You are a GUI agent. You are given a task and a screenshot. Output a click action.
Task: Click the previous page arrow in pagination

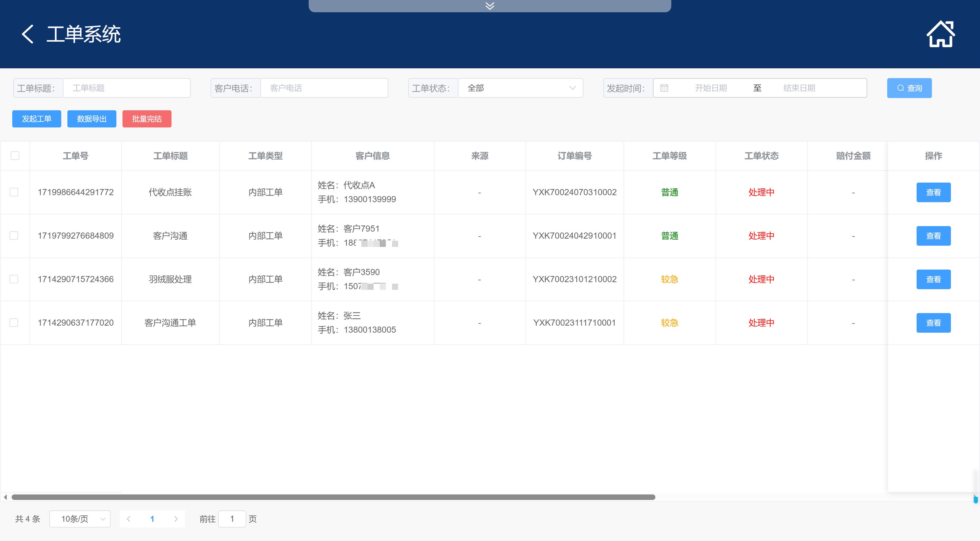click(129, 519)
